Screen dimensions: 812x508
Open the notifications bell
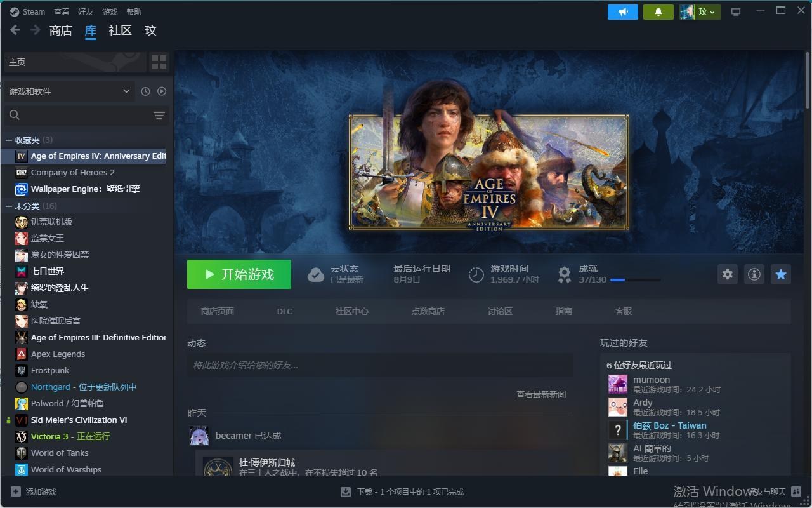[x=658, y=11]
